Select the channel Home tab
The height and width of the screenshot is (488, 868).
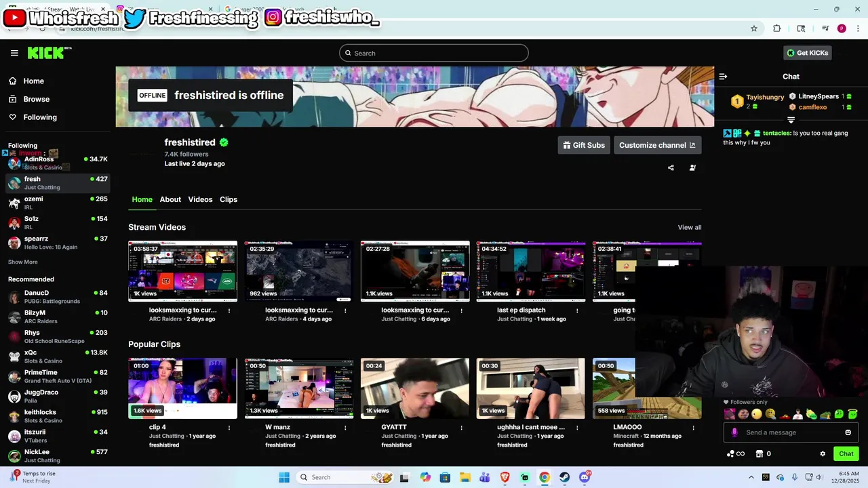[x=142, y=199]
